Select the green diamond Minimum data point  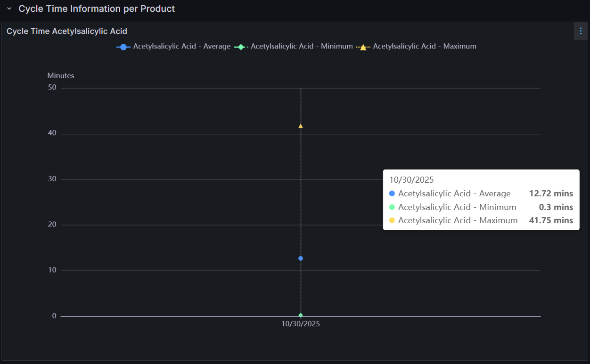point(301,315)
